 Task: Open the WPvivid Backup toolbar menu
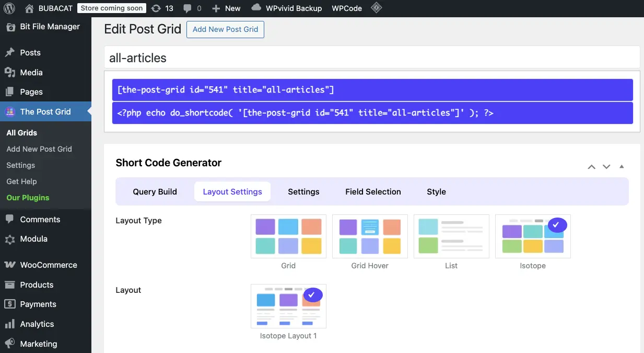tap(286, 8)
